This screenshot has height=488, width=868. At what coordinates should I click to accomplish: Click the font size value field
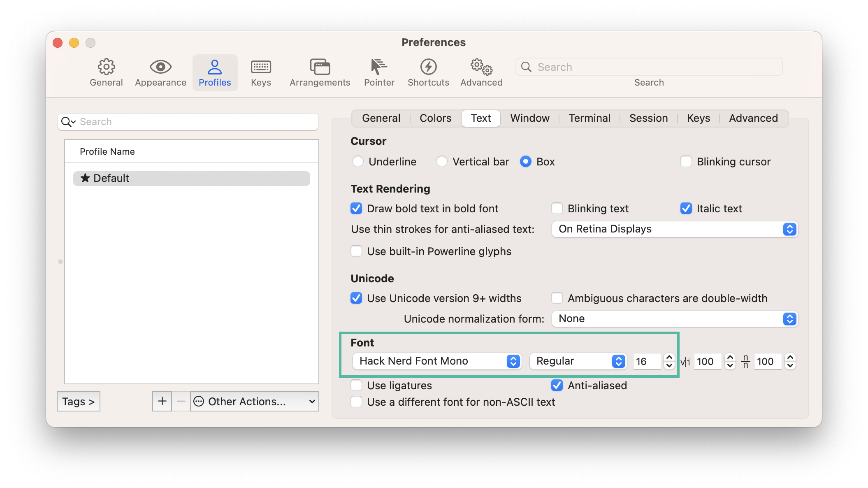pyautogui.click(x=647, y=361)
